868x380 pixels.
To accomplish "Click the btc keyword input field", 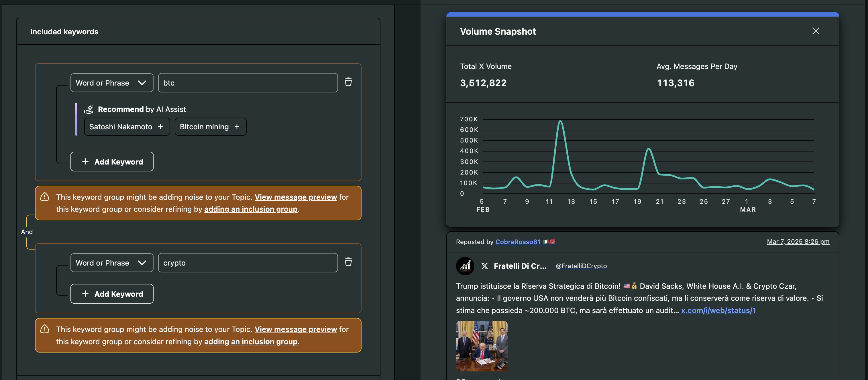I will 248,83.
